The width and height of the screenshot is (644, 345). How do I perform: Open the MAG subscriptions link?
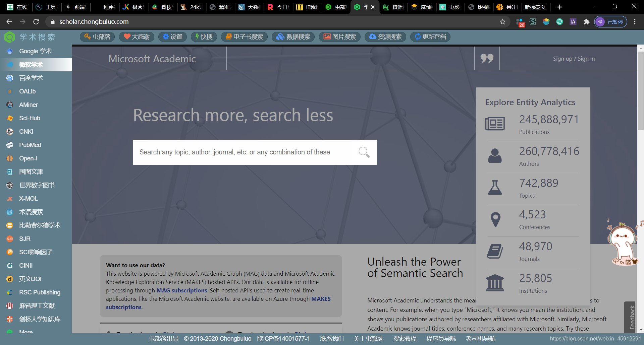tap(182, 290)
